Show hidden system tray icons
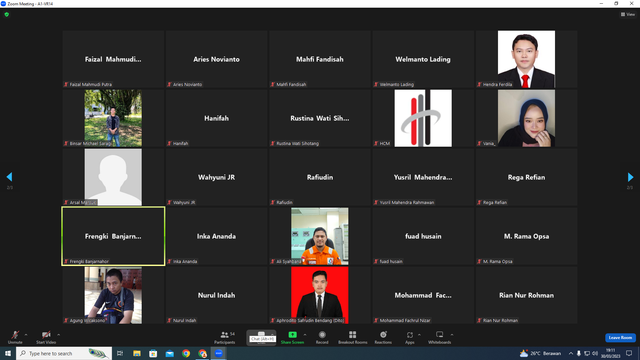Image resolution: width=640 pixels, height=360 pixels. click(x=571, y=353)
